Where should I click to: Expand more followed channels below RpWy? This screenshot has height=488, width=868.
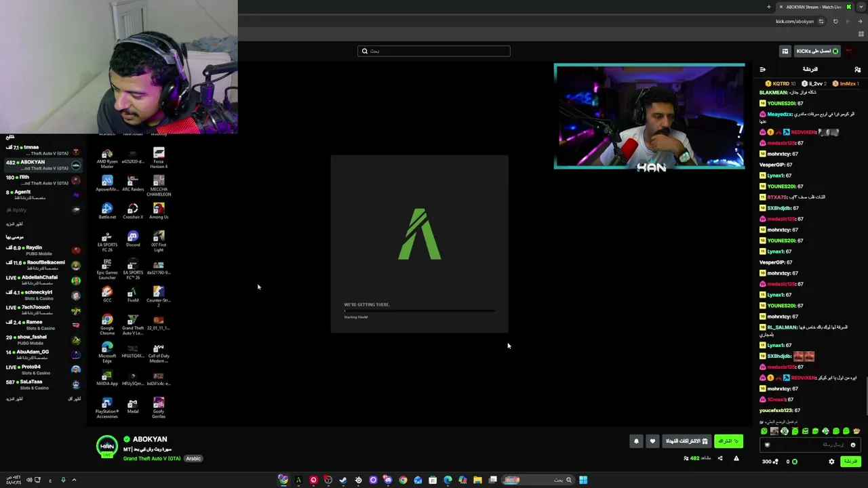[14, 224]
